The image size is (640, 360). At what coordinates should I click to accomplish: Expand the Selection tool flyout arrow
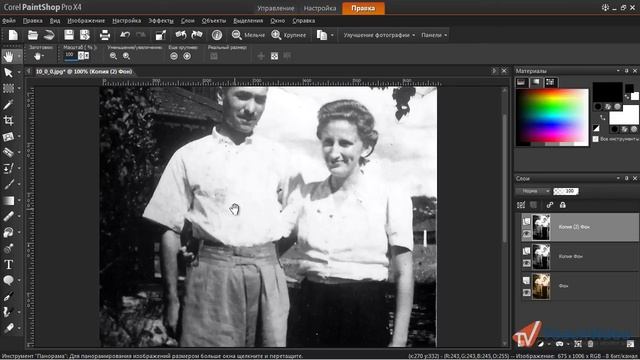pos(19,88)
